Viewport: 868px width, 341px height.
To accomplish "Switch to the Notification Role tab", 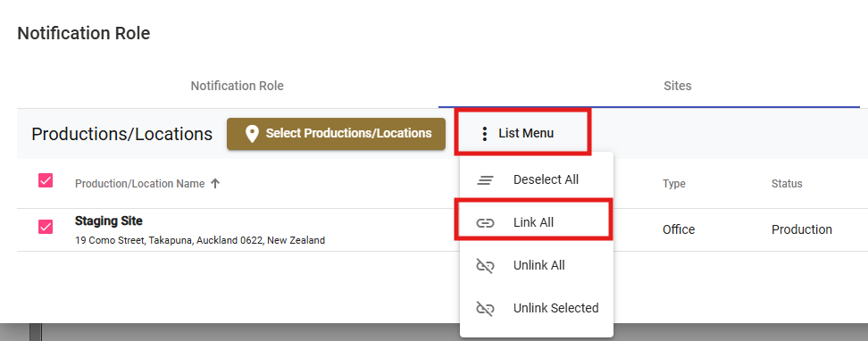I will pyautogui.click(x=237, y=87).
